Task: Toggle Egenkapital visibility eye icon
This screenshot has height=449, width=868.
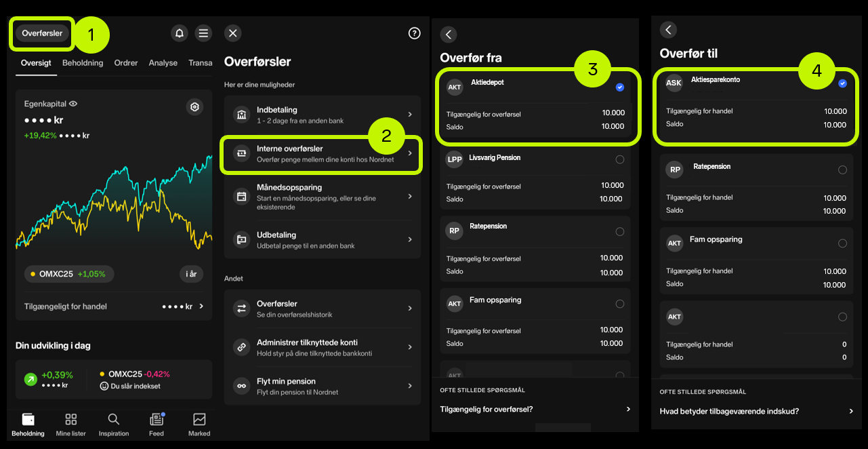Action: click(73, 104)
